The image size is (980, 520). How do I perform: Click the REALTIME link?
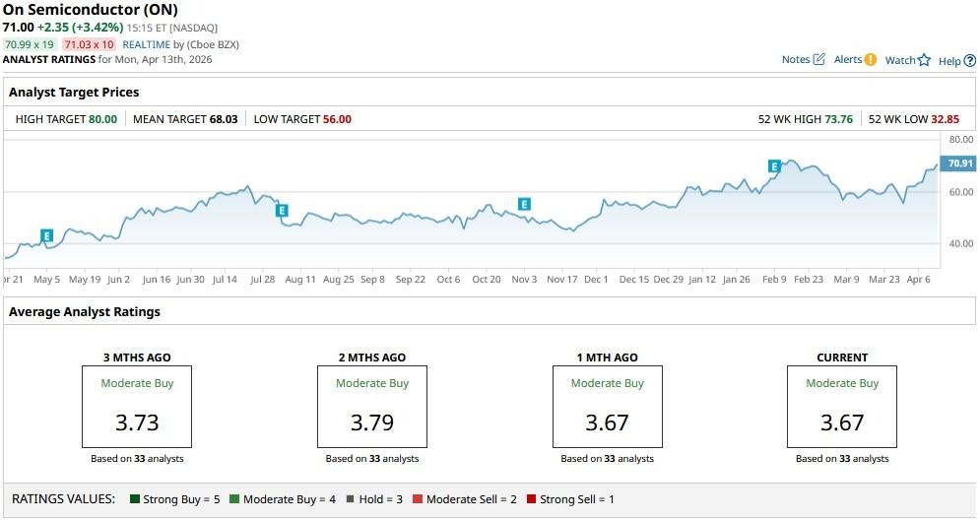[x=146, y=44]
